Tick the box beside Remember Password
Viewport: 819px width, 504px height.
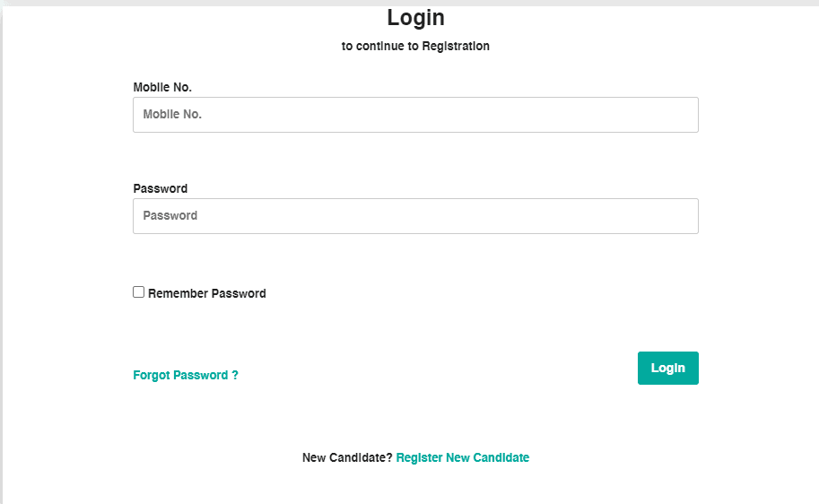(x=139, y=292)
